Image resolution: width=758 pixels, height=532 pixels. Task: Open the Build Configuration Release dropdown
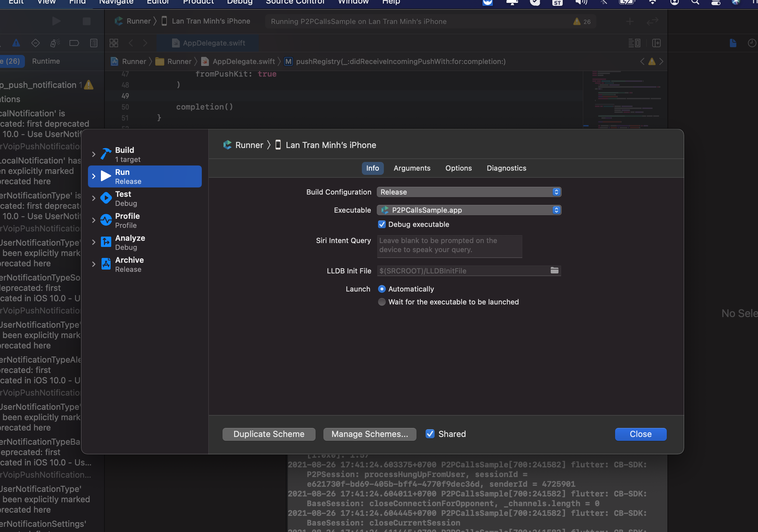[469, 192]
